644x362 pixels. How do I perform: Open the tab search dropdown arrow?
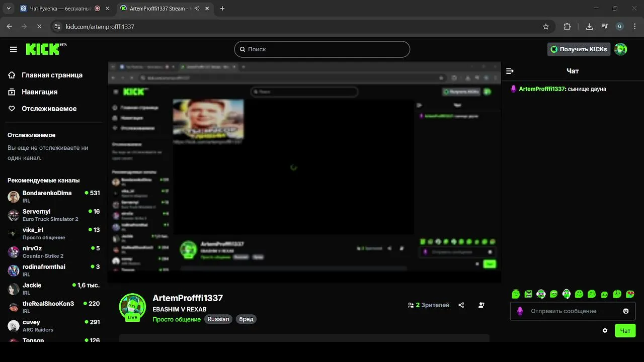9,9
